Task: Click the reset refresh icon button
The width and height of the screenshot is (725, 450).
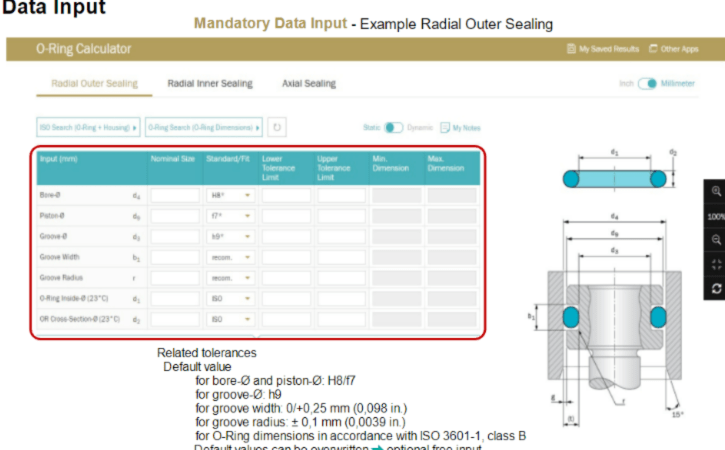Action: pos(276,127)
